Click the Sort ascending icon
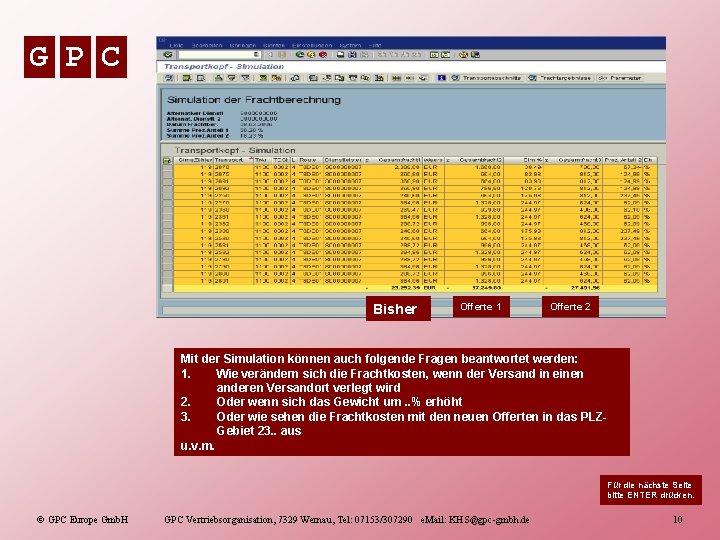Screen dimensions: 720x540 coord(219,78)
